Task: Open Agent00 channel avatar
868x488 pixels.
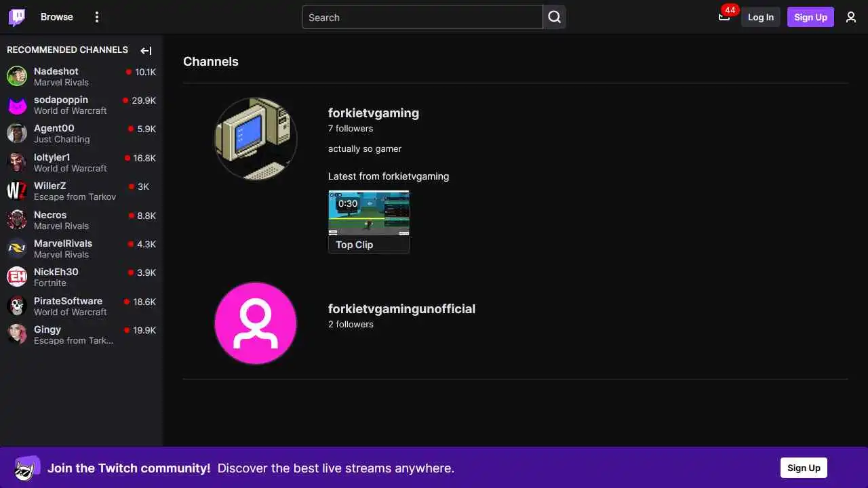Action: click(17, 133)
